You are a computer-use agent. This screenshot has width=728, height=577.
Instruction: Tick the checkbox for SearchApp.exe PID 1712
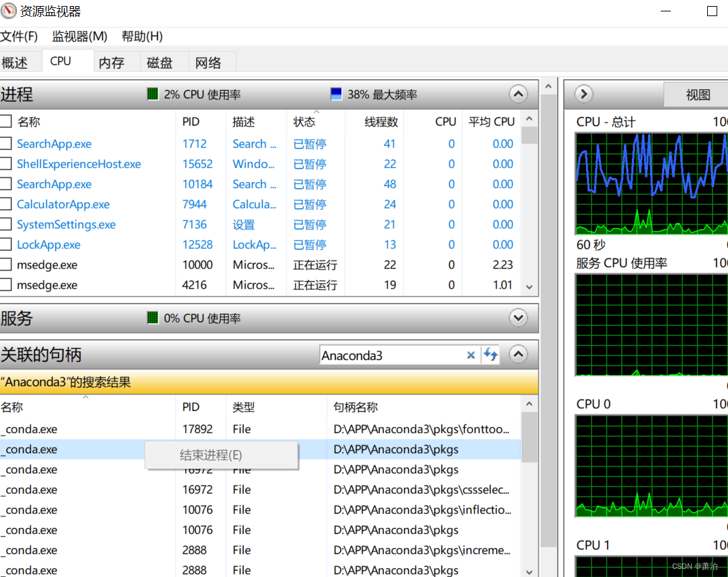tap(5, 143)
